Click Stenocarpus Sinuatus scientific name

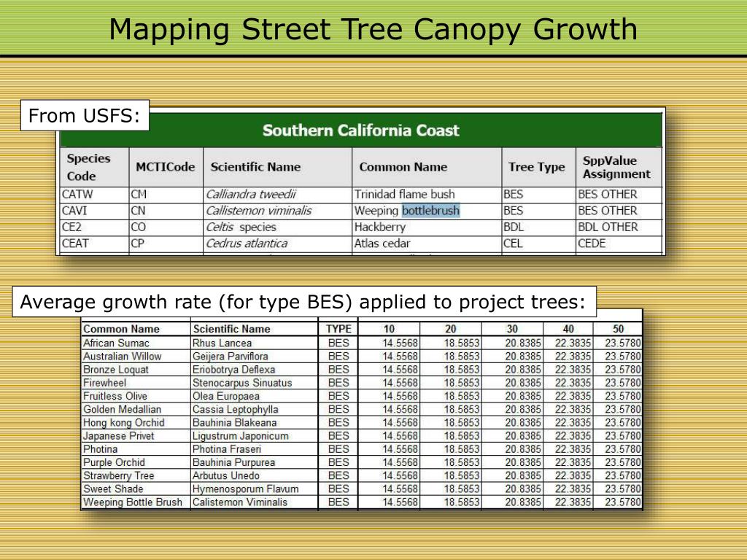tap(242, 383)
